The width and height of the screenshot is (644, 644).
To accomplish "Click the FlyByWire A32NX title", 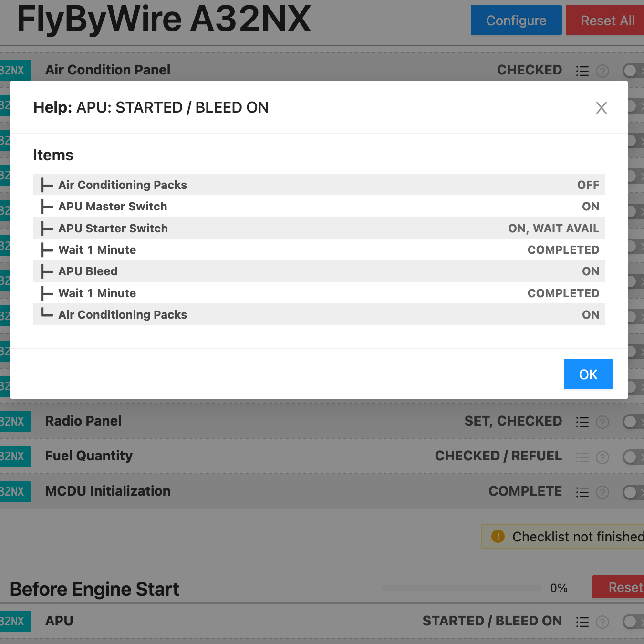I will [x=164, y=19].
